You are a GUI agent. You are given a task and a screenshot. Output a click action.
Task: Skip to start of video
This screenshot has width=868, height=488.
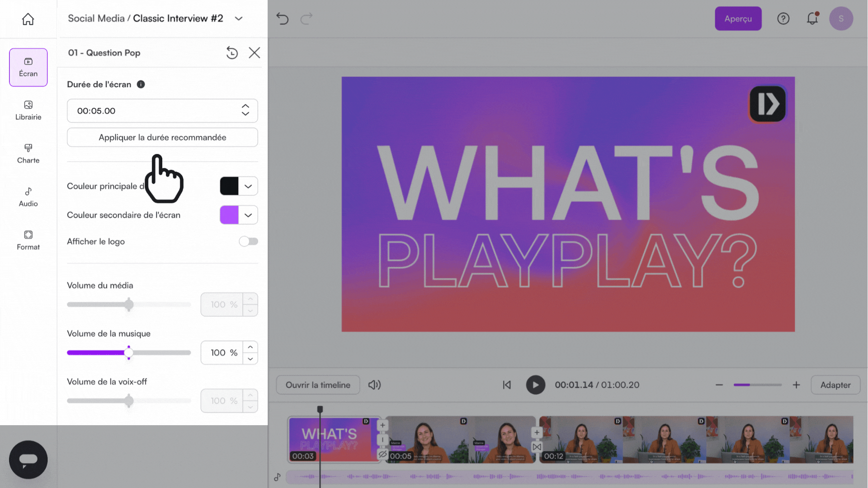click(x=507, y=385)
